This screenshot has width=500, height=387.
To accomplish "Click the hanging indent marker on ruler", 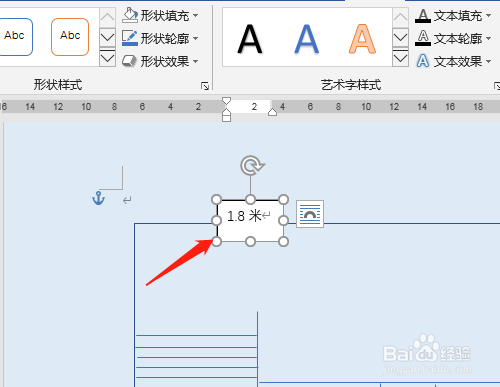I will point(226,111).
